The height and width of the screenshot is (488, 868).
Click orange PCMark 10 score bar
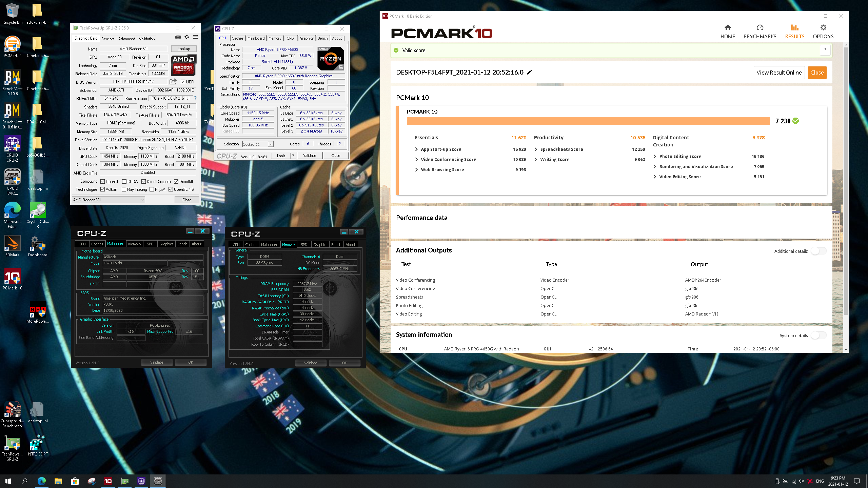(x=588, y=121)
